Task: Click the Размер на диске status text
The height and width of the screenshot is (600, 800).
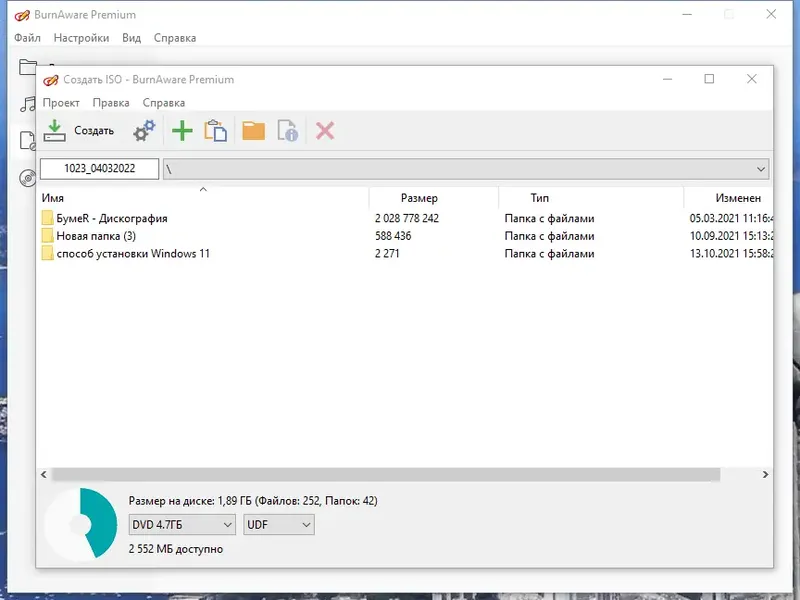Action: (x=253, y=501)
